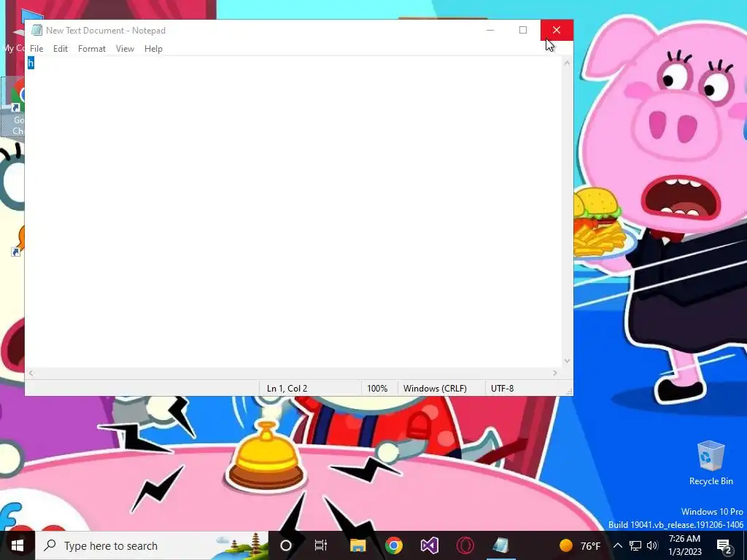Click vertical scrollbar down arrow
The height and width of the screenshot is (560, 747).
click(567, 361)
